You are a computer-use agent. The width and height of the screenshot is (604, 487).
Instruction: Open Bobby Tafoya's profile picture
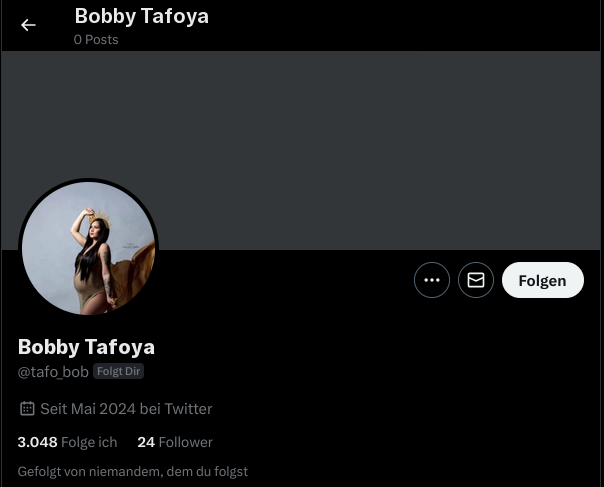tap(88, 248)
